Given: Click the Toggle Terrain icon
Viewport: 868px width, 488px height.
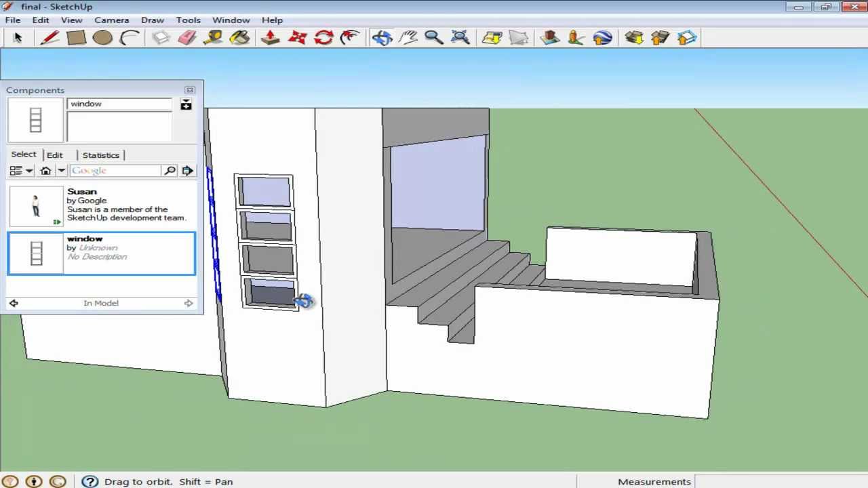Looking at the screenshot, I should pyautogui.click(x=518, y=38).
